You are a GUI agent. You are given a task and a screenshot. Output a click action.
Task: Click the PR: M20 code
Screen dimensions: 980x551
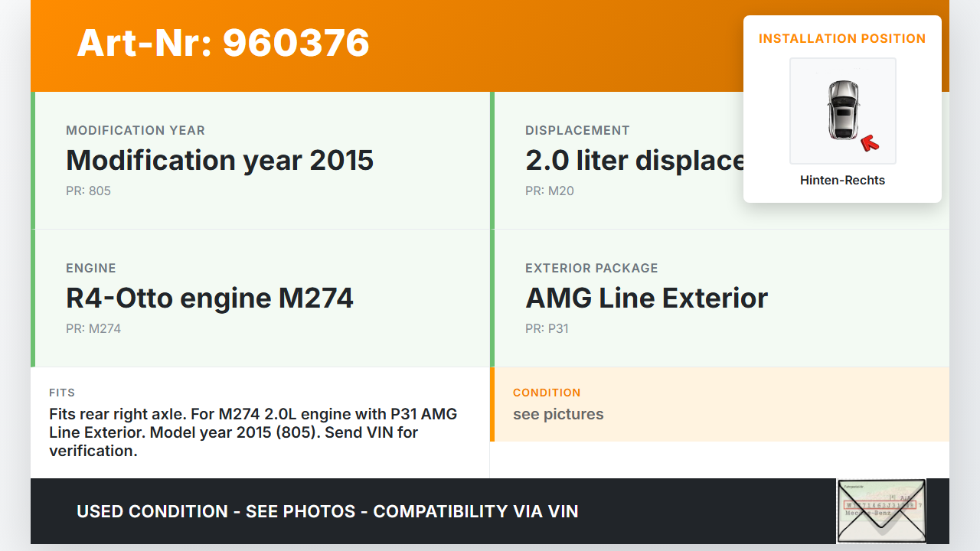tap(549, 191)
